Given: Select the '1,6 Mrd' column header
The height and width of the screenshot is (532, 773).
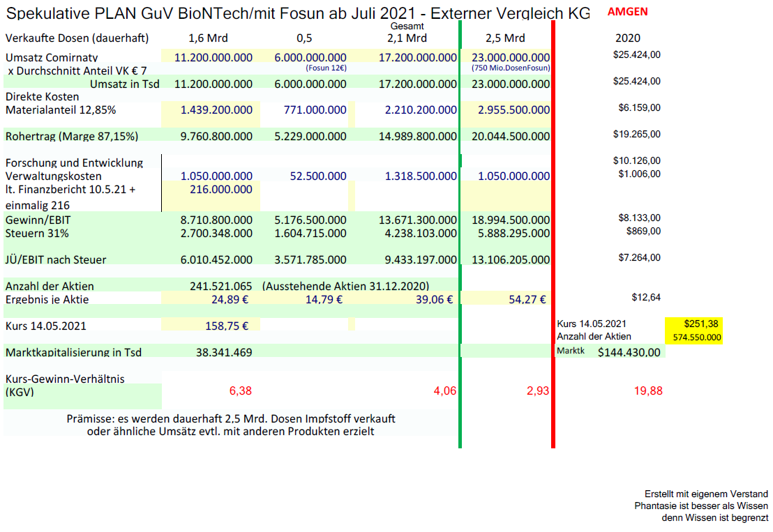Looking at the screenshot, I should point(208,38).
